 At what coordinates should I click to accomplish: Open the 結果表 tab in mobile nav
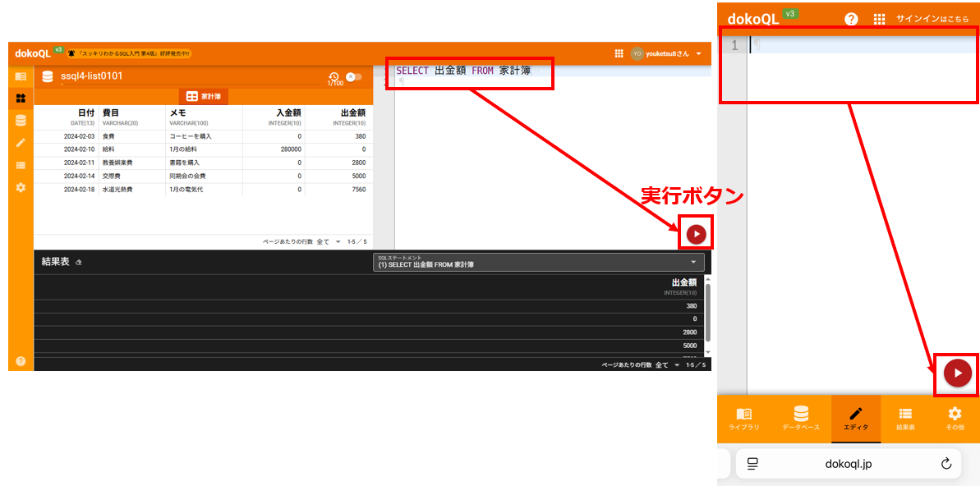pos(905,419)
